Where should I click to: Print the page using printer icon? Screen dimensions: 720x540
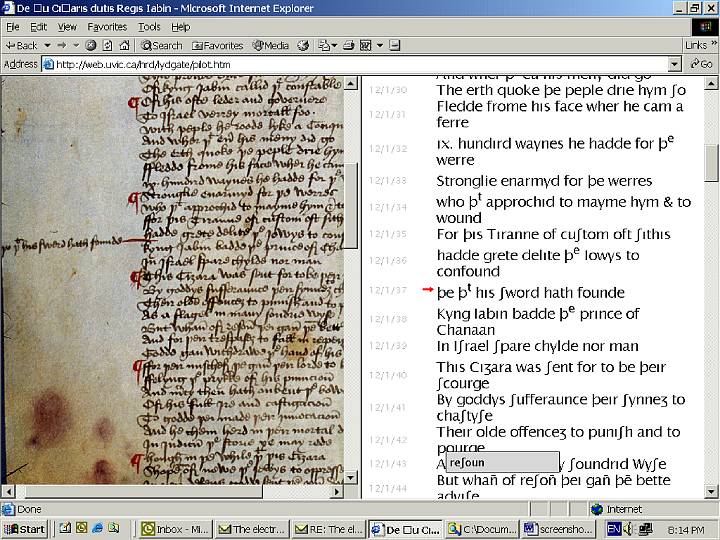click(350, 45)
